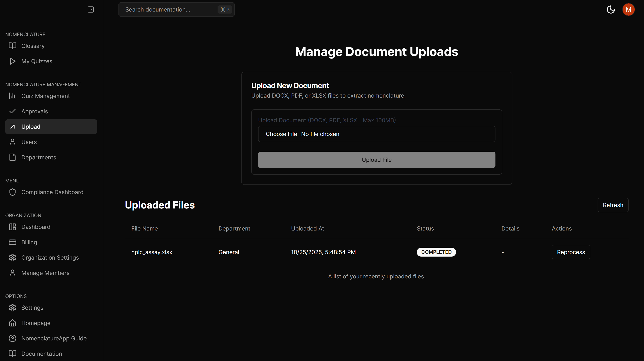Image resolution: width=644 pixels, height=361 pixels.
Task: Click the Homepage house icon
Action: tap(13, 323)
